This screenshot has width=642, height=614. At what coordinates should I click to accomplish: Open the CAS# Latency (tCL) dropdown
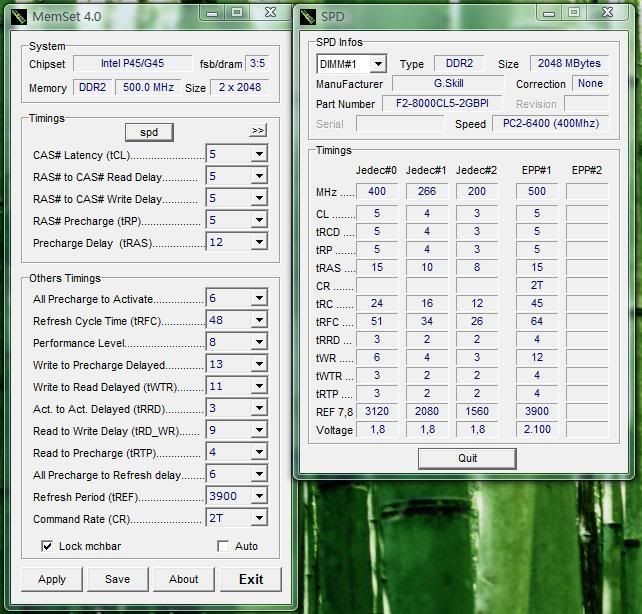click(x=259, y=154)
